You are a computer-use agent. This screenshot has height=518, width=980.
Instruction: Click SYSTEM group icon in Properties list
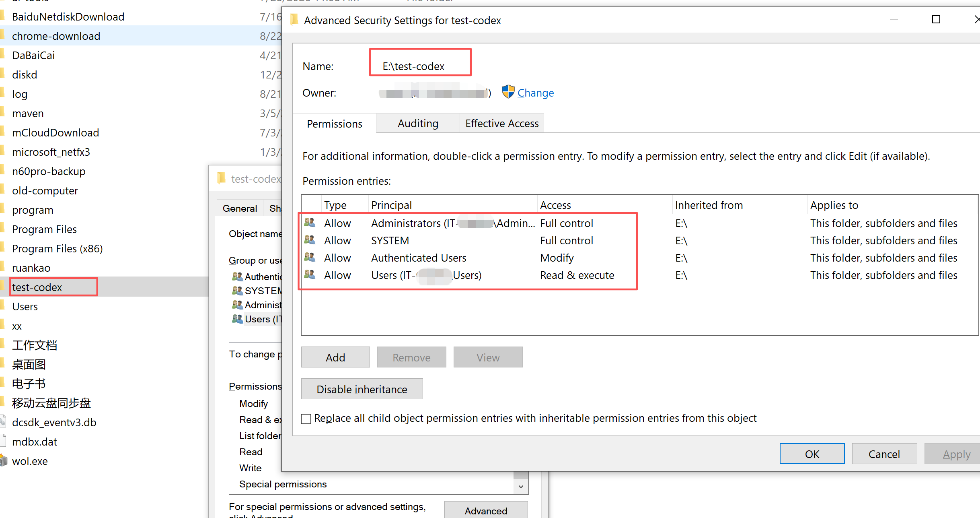click(x=237, y=291)
